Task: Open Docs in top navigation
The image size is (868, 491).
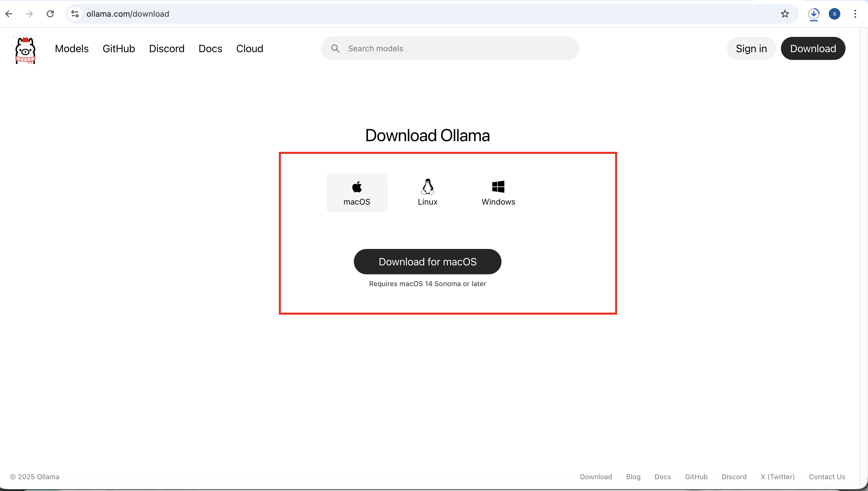Action: 210,49
